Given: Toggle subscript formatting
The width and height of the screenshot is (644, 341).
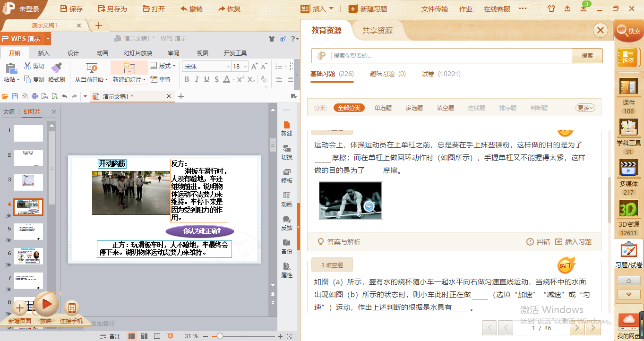Looking at the screenshot, I should tap(251, 79).
